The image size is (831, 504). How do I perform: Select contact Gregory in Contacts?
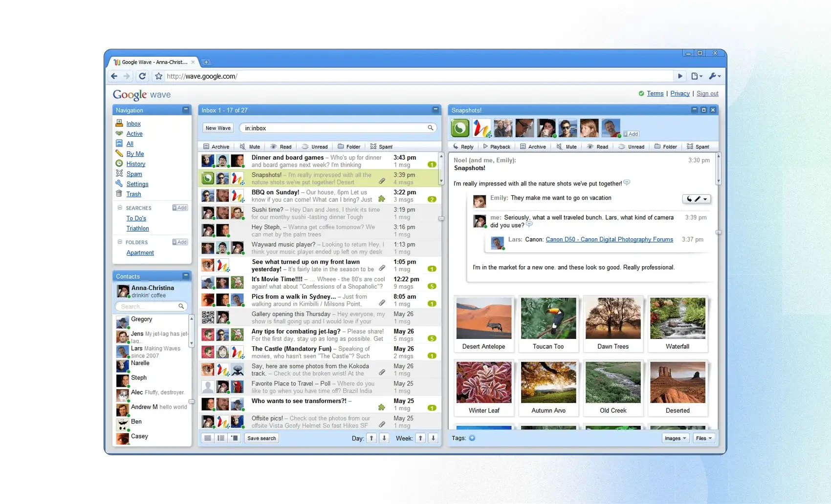tap(152, 321)
